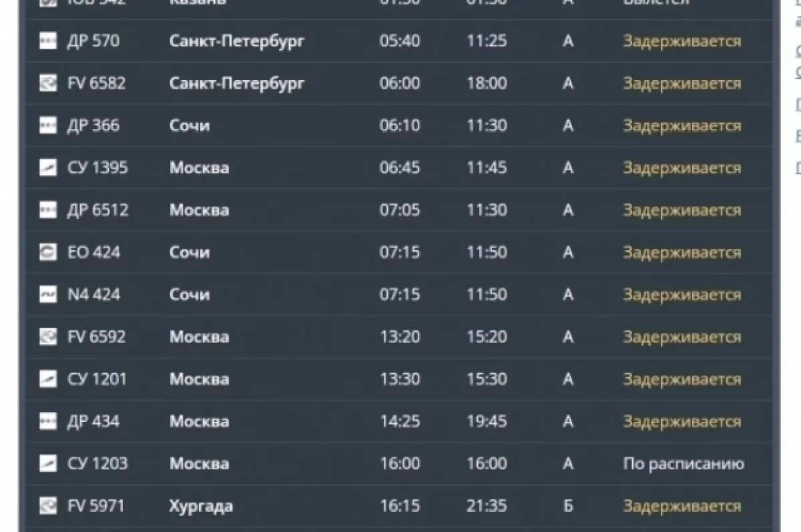Click the airline icon beside ДР 6512

click(47, 210)
